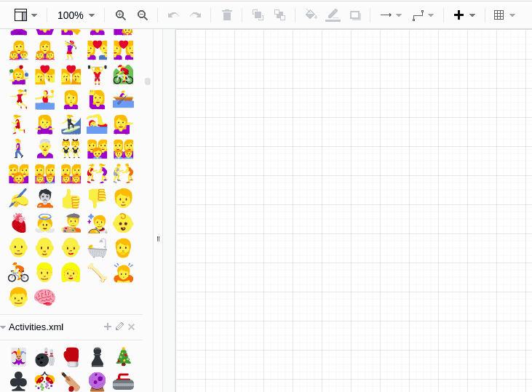This screenshot has width=532, height=392.
Task: Select the bowling ball and pins emoji
Action: pyautogui.click(x=45, y=357)
